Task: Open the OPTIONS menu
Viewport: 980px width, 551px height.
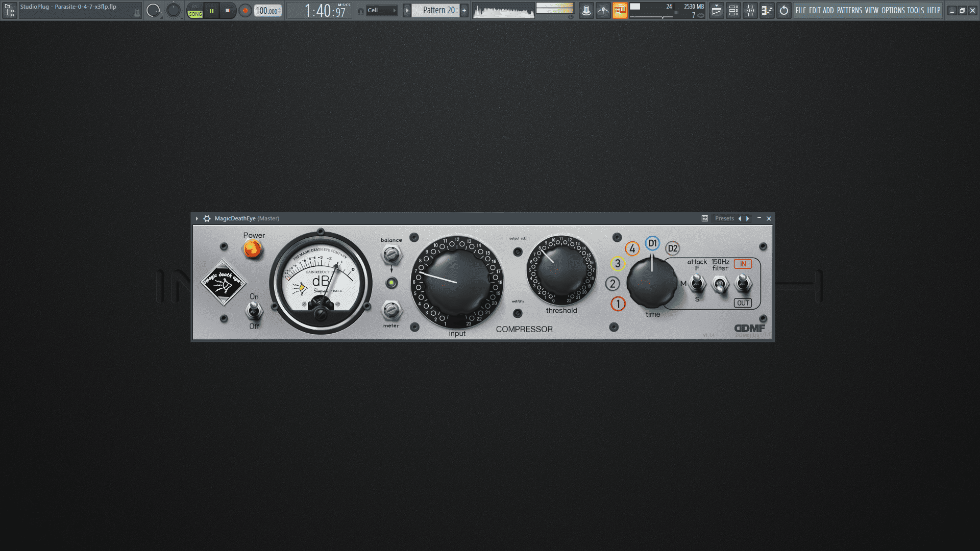Action: [893, 10]
